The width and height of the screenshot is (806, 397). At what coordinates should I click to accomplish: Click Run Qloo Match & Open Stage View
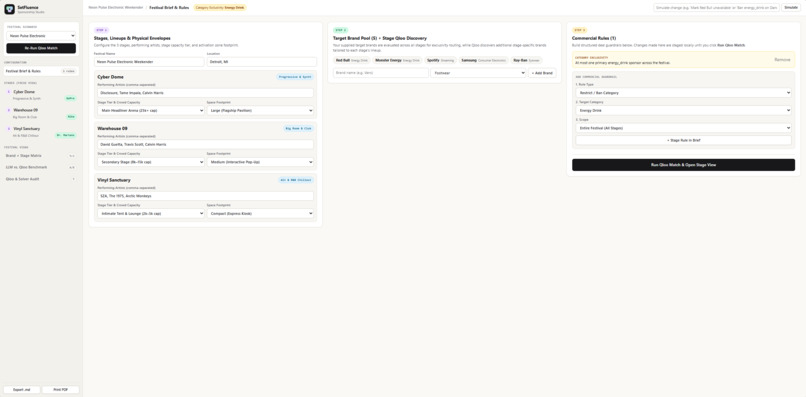pos(684,165)
